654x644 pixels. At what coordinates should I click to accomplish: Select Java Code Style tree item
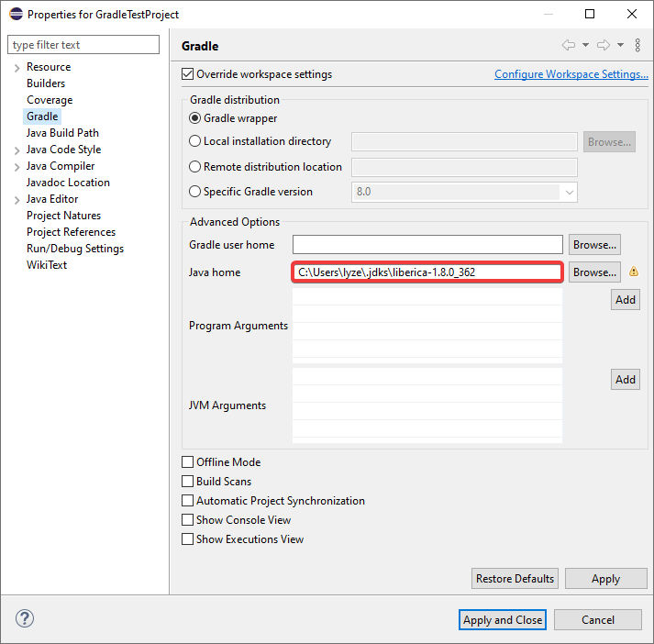63,150
